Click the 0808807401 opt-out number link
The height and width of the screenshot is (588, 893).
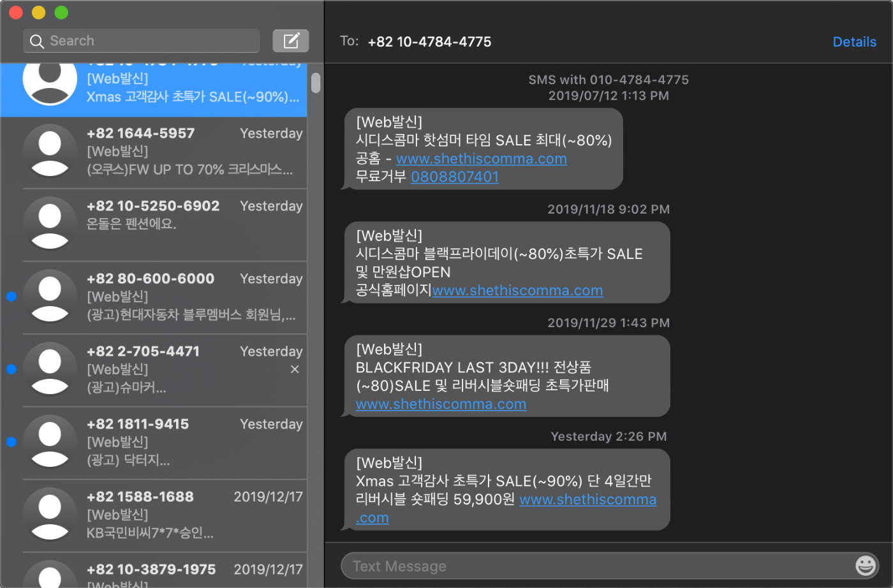click(x=455, y=177)
